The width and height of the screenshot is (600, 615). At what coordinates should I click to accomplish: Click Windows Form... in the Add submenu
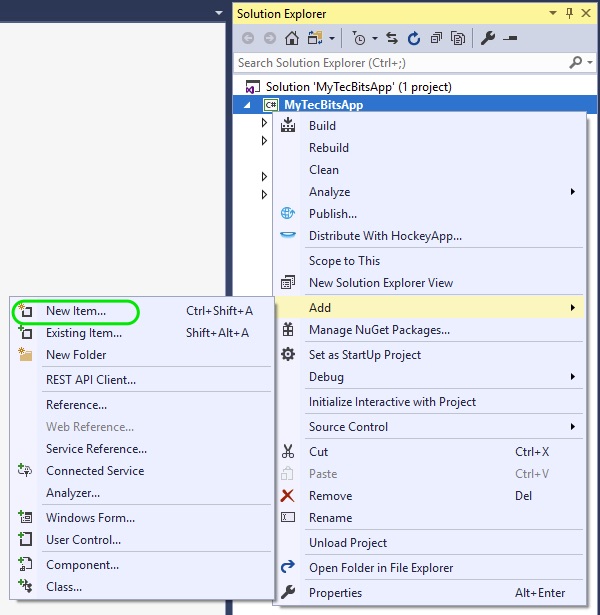[x=142, y=518]
